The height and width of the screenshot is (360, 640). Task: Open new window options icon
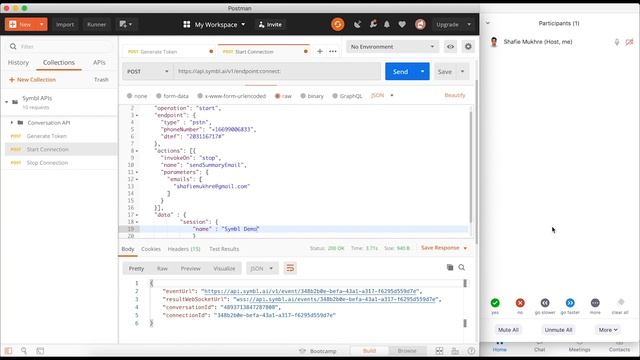125,24
